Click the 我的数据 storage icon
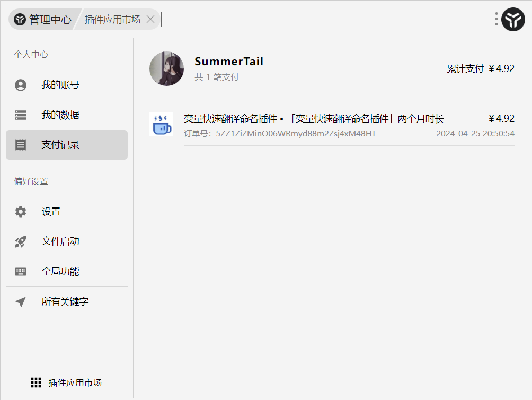 [21, 115]
